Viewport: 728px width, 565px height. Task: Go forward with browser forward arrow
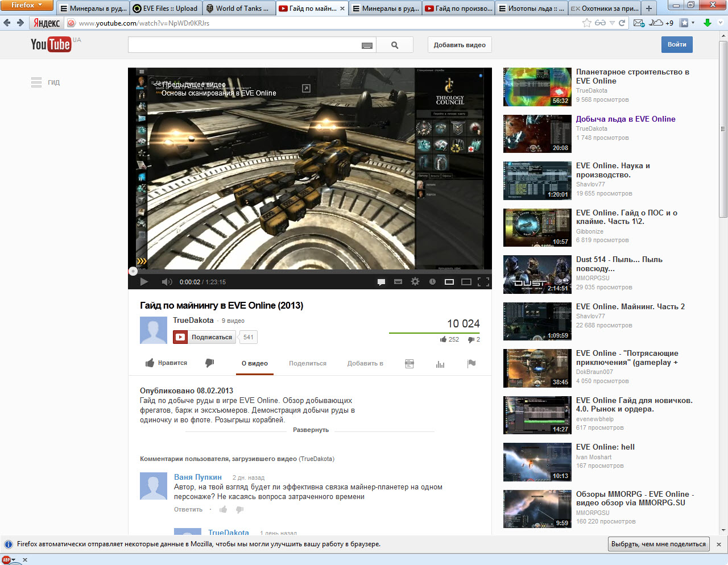click(20, 23)
